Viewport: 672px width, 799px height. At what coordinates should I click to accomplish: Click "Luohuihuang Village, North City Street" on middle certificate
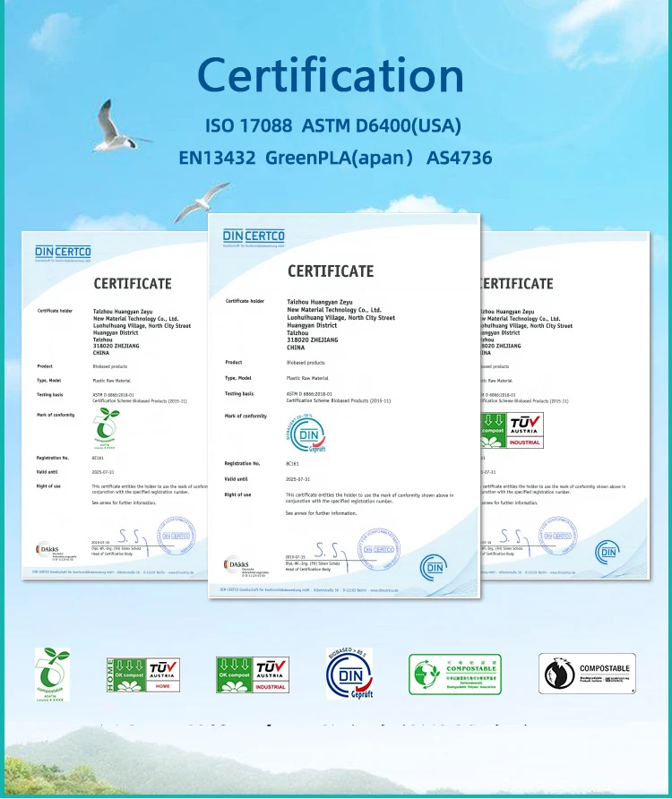[x=340, y=317]
